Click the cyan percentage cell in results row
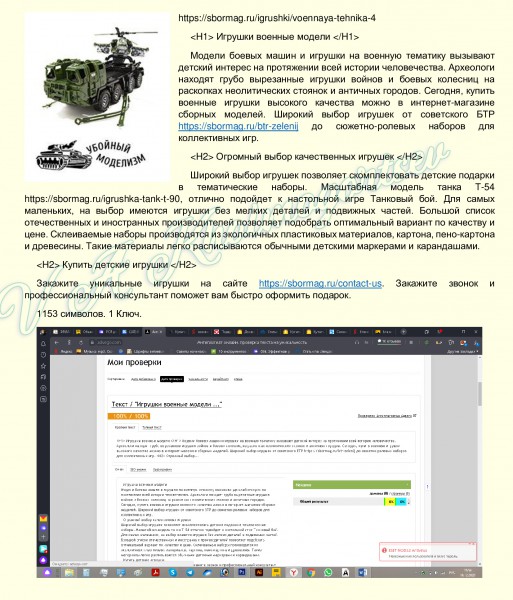Viewport: 513px width, 600px height. pyautogui.click(x=402, y=501)
